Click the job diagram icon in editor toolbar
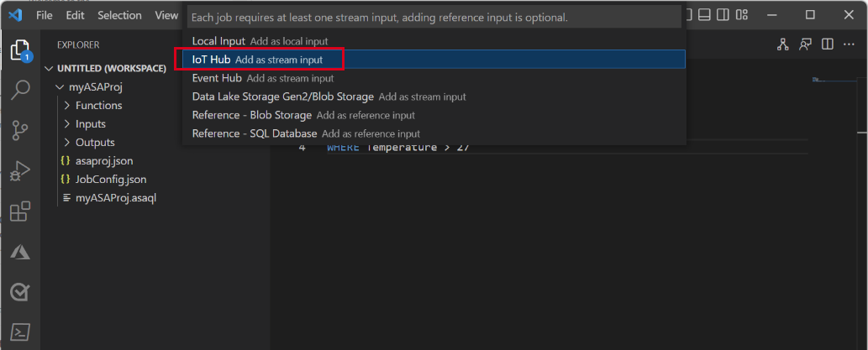868x350 pixels. (x=782, y=44)
